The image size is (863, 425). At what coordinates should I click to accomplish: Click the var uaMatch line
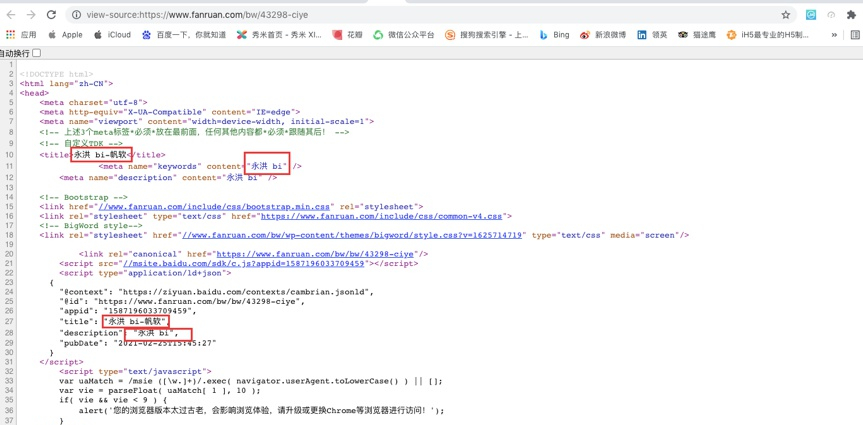(250, 381)
